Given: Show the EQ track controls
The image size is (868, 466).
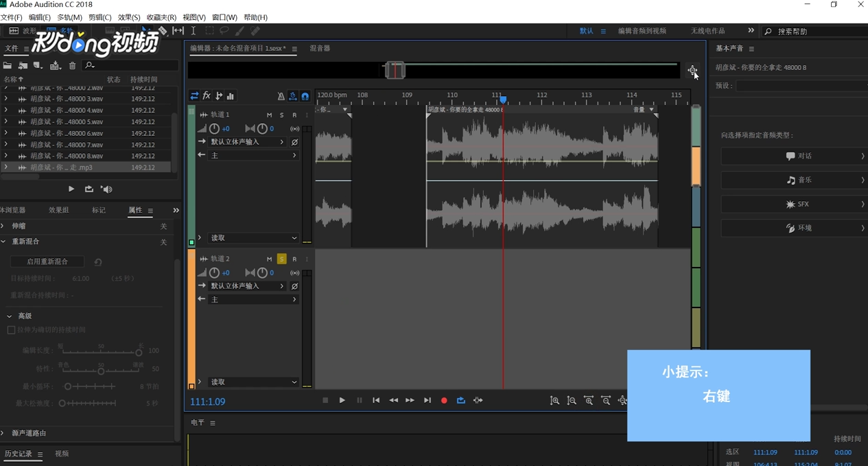Looking at the screenshot, I should click(x=231, y=96).
